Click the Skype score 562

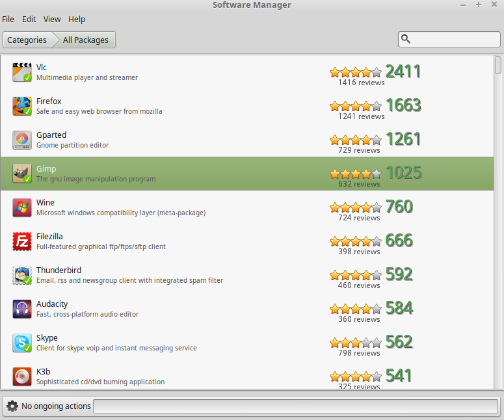[x=399, y=341]
